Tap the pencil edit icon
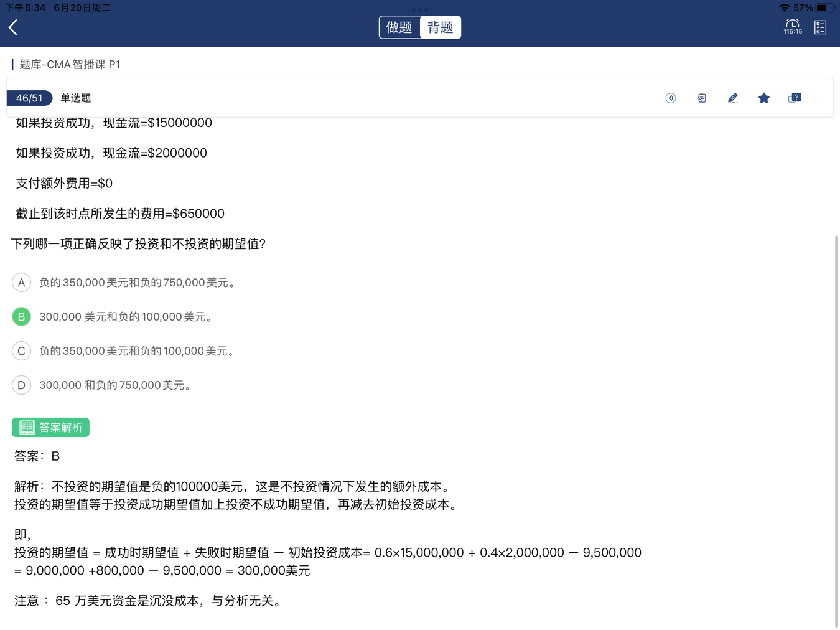 (732, 98)
